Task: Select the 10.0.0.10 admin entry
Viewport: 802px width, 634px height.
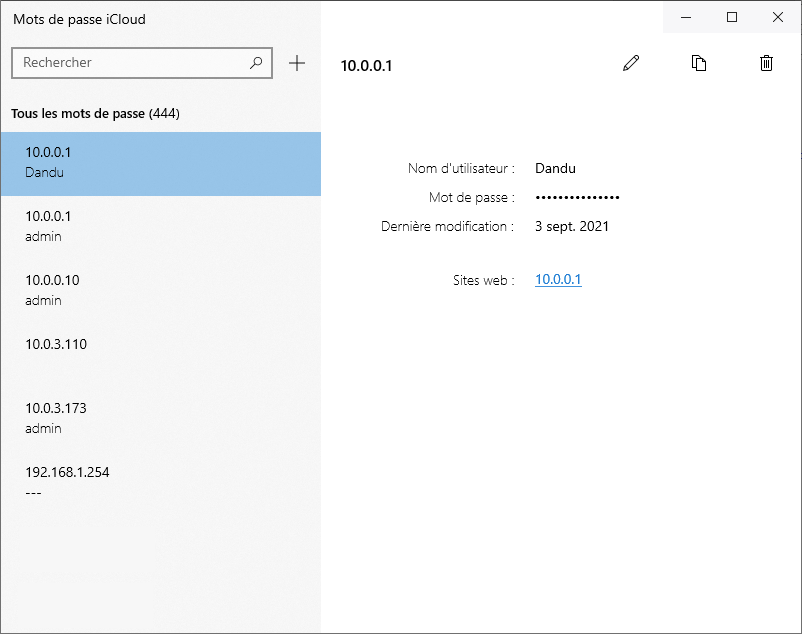Action: [x=161, y=291]
